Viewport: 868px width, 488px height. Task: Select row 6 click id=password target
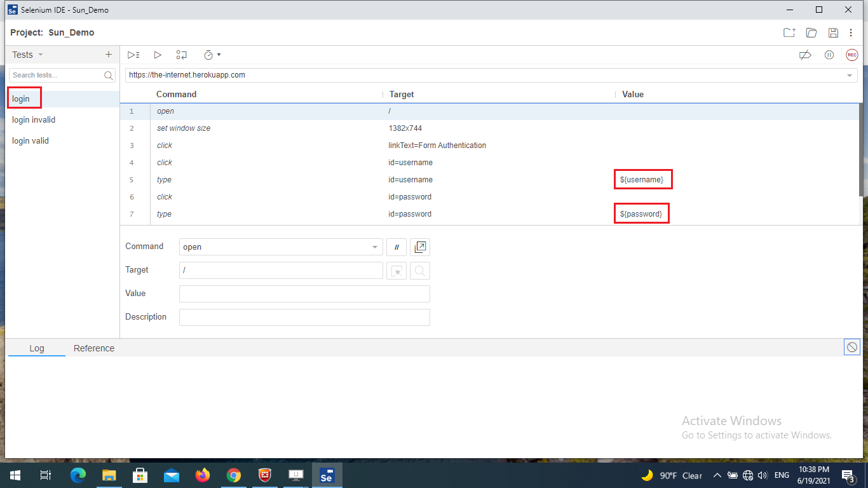[410, 197]
